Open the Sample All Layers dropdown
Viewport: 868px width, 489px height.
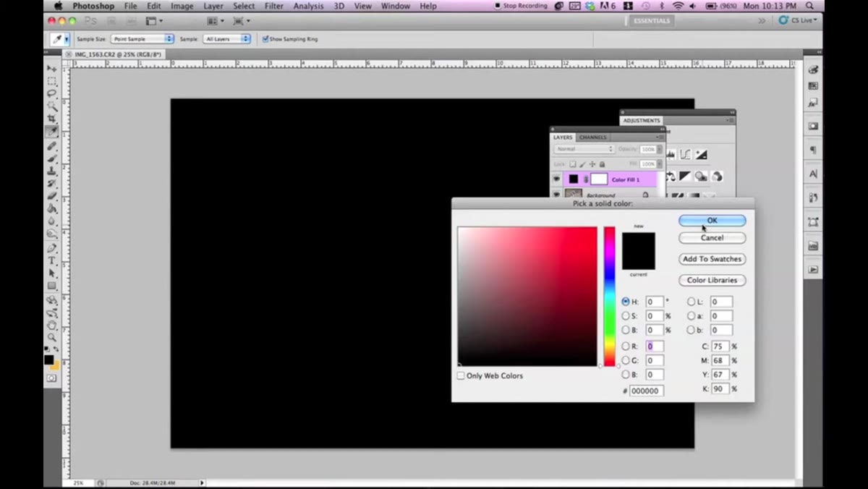pyautogui.click(x=226, y=39)
